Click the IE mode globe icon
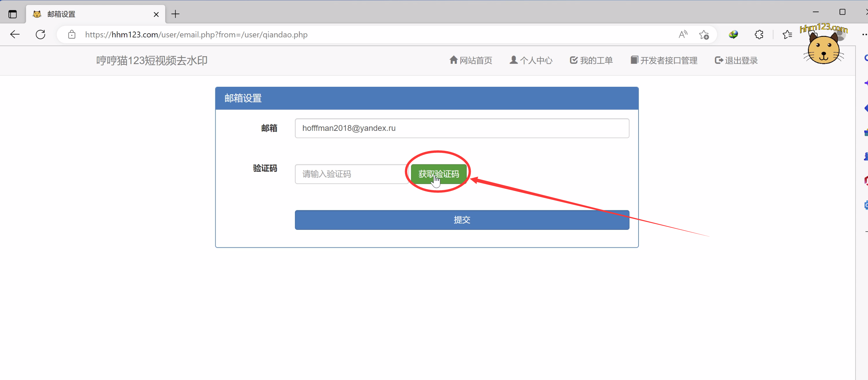Viewport: 868px width, 380px height. point(733,35)
